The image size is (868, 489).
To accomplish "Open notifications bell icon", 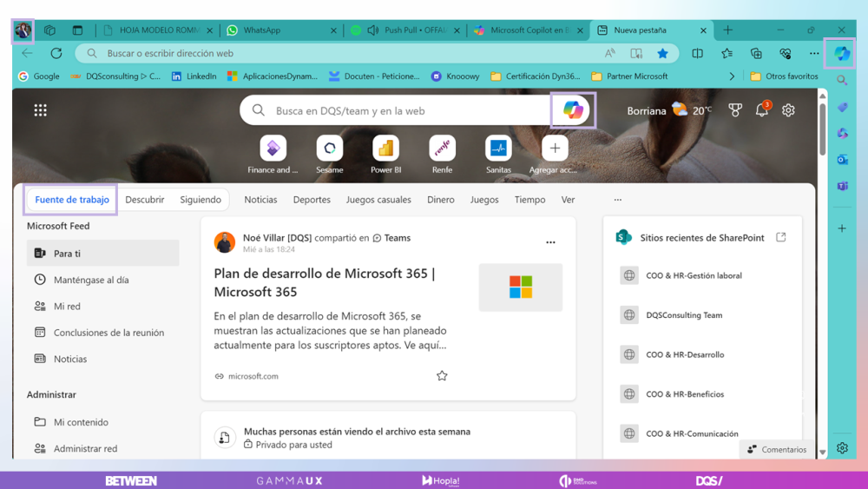I will pyautogui.click(x=762, y=110).
